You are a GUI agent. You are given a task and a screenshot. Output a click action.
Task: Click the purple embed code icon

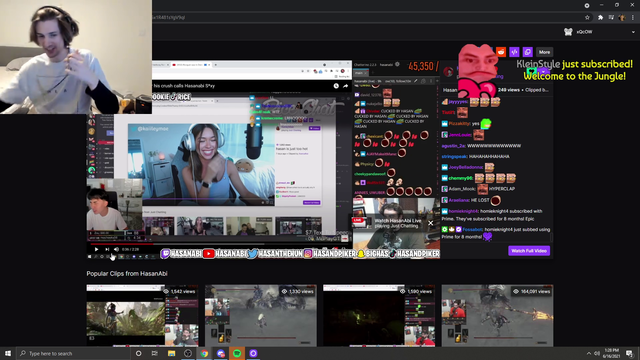[x=514, y=52]
